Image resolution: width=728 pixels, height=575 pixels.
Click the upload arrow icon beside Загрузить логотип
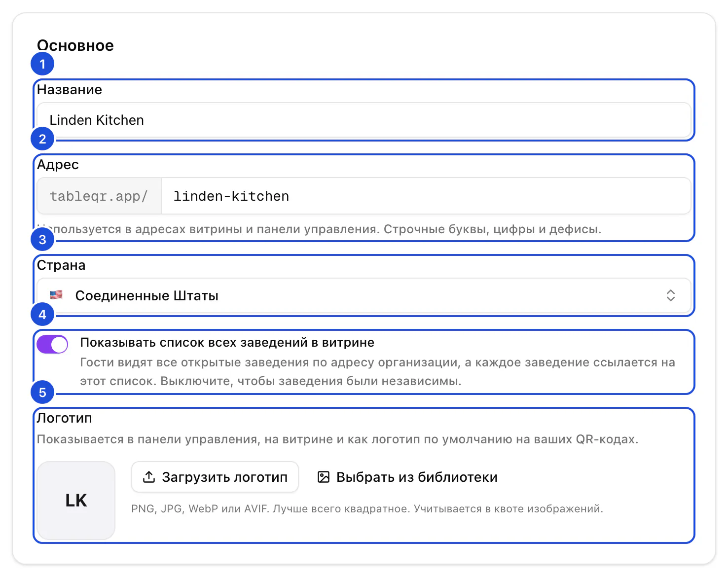(148, 477)
